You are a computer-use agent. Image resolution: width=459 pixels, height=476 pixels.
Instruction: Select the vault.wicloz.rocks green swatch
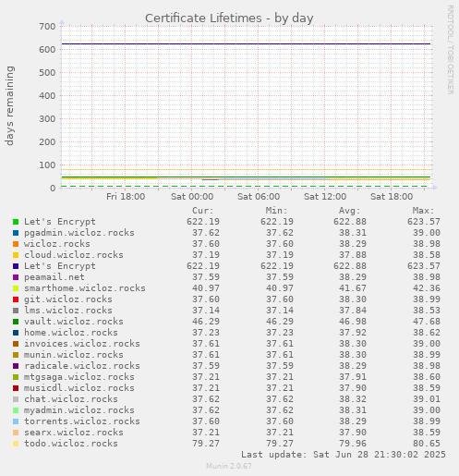pyautogui.click(x=16, y=322)
